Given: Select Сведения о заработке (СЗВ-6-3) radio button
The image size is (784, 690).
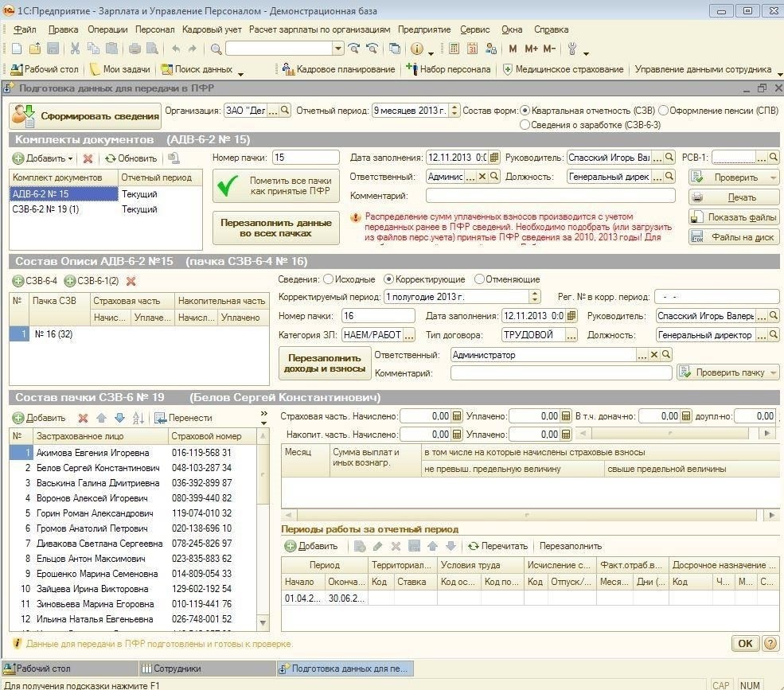Looking at the screenshot, I should click(x=525, y=125).
